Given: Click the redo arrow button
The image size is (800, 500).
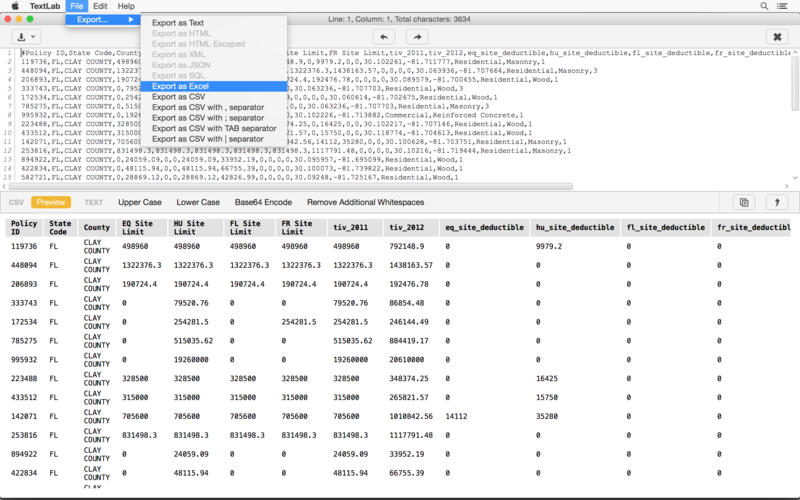Looking at the screenshot, I should coord(417,36).
